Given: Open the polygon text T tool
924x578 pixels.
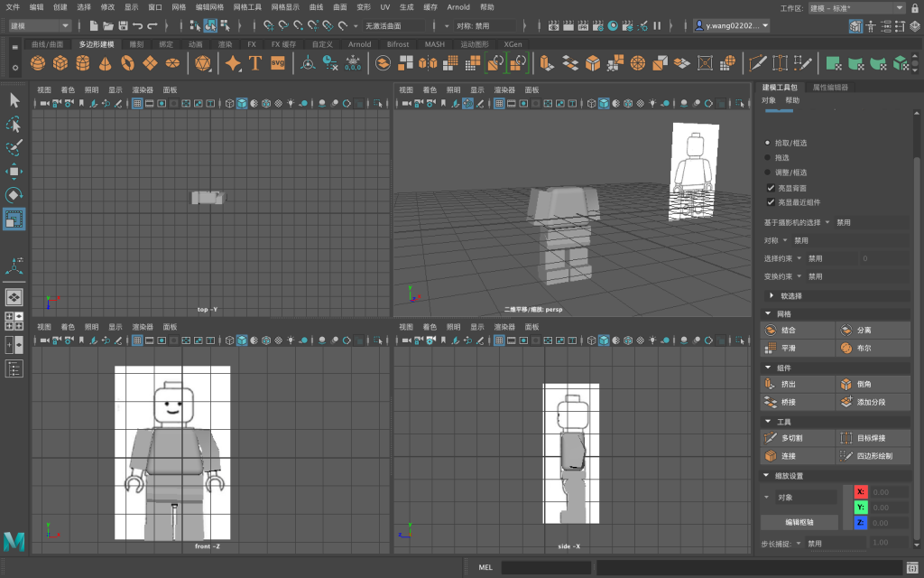Looking at the screenshot, I should coord(255,62).
